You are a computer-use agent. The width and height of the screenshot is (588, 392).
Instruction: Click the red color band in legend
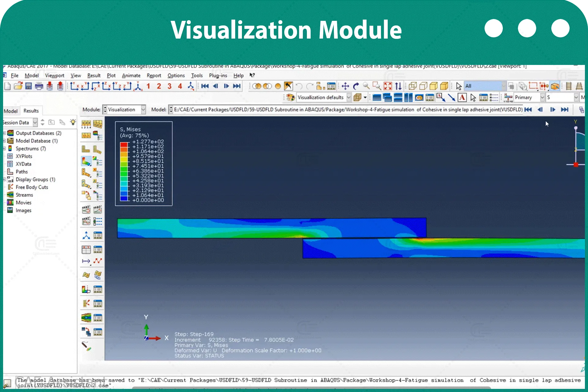click(124, 144)
